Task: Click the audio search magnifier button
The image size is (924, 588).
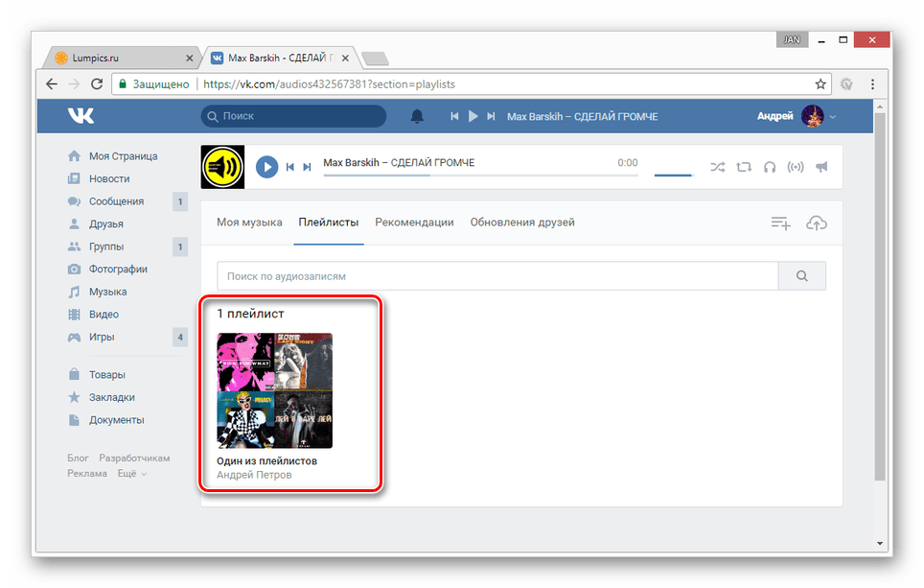Action: click(802, 276)
